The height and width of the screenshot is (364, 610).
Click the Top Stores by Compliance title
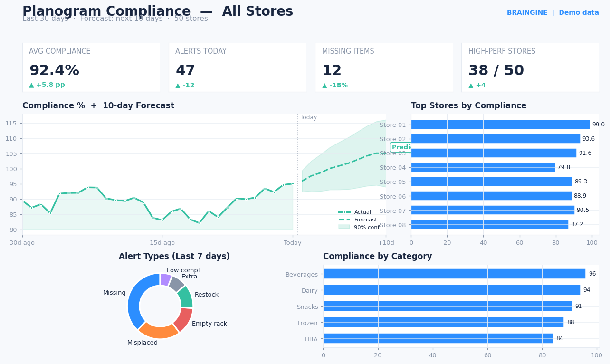pyautogui.click(x=468, y=105)
